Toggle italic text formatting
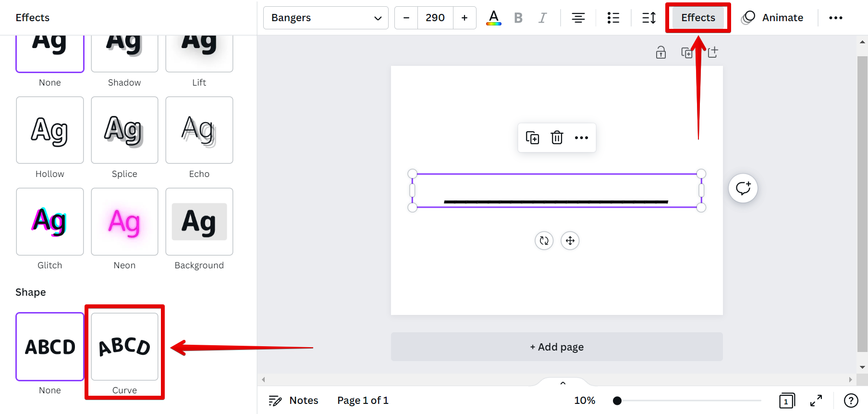The image size is (868, 414). coord(542,18)
